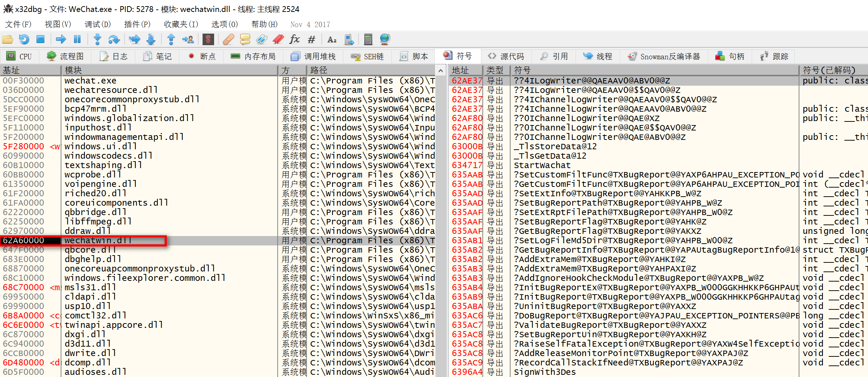This screenshot has width=868, height=377.
Task: Open the 插件(P) menu
Action: (137, 24)
